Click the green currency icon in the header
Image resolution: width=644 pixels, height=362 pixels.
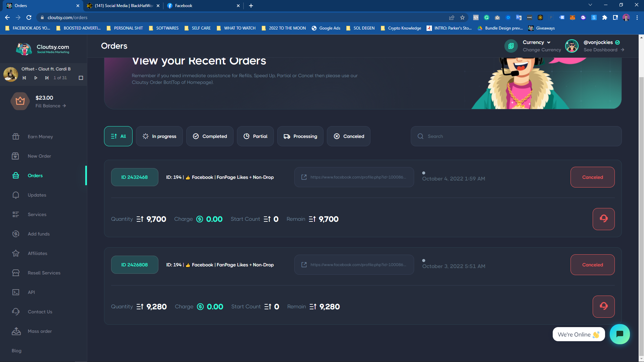[x=511, y=46]
